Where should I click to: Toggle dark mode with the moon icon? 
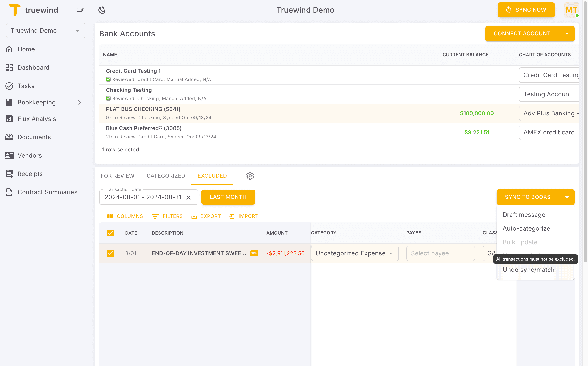pyautogui.click(x=102, y=10)
